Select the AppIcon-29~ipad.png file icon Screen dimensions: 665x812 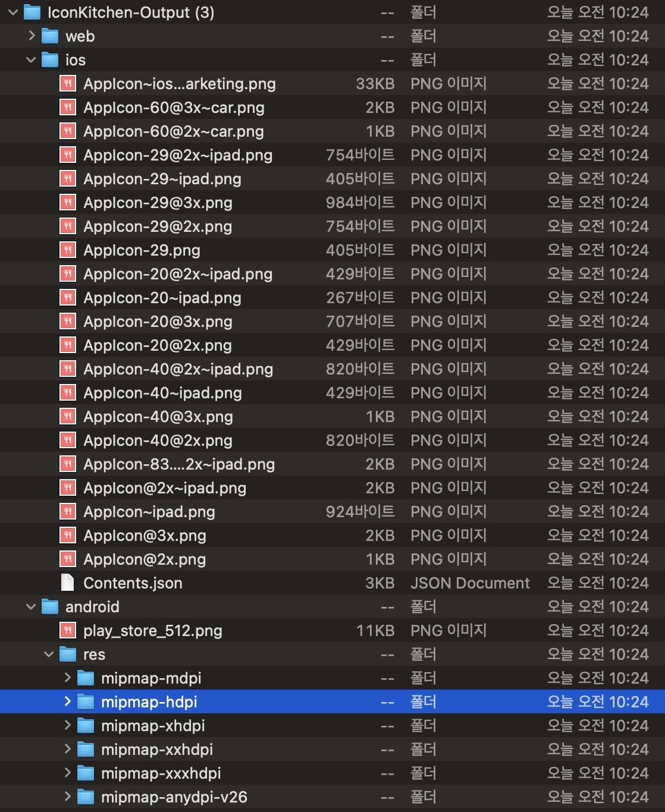tap(68, 179)
